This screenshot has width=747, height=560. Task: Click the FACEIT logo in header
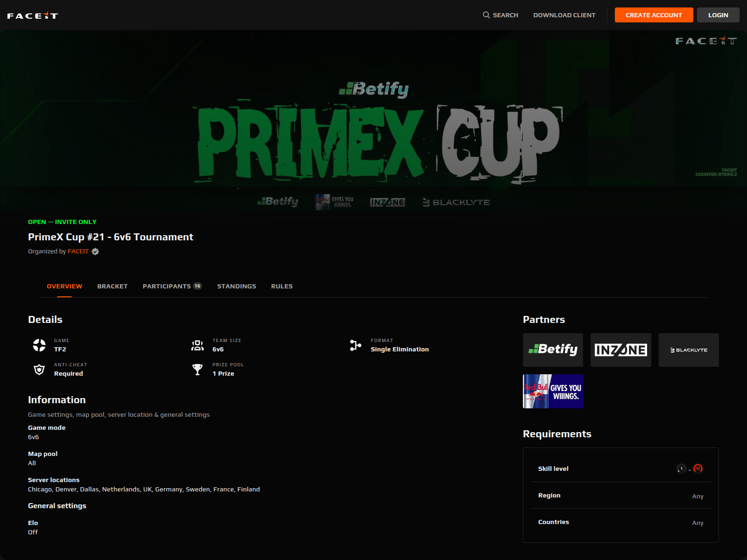click(x=33, y=15)
